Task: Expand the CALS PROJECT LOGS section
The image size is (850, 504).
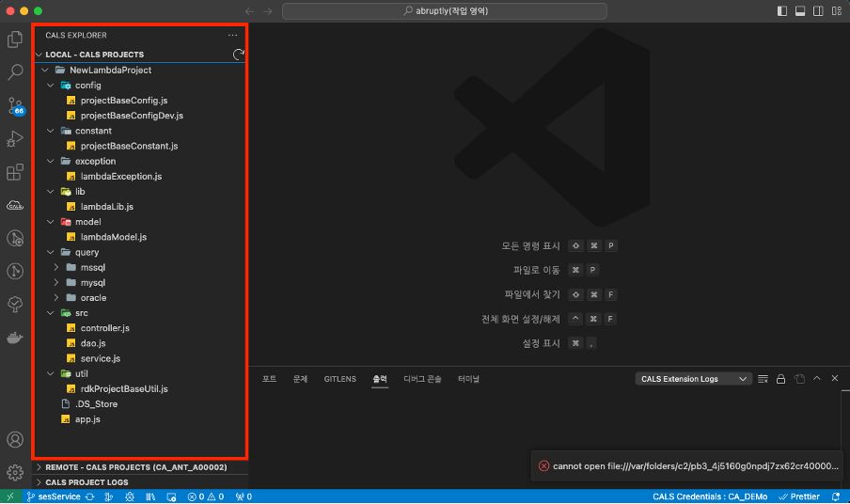Action: click(x=39, y=482)
